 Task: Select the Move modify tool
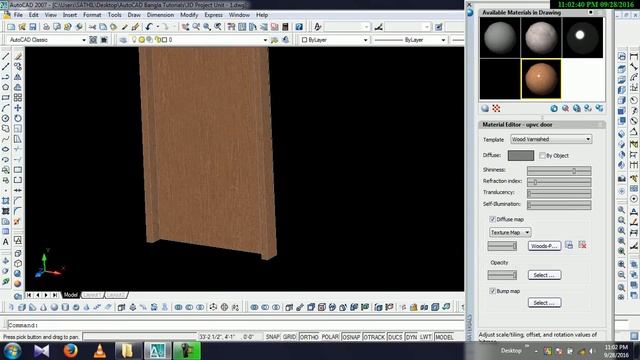18,108
